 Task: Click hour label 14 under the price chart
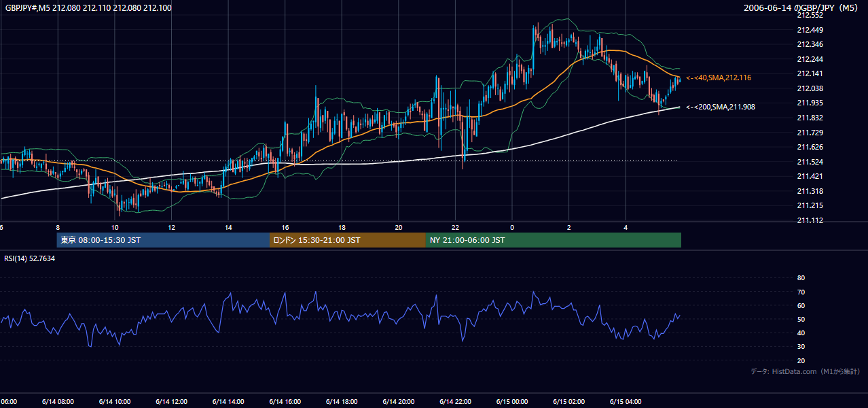(x=229, y=227)
